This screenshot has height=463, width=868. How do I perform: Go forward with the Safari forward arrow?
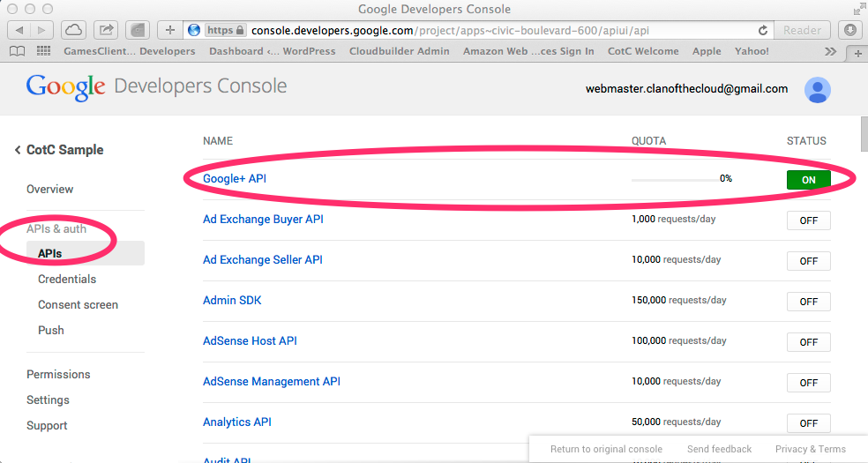coord(41,30)
